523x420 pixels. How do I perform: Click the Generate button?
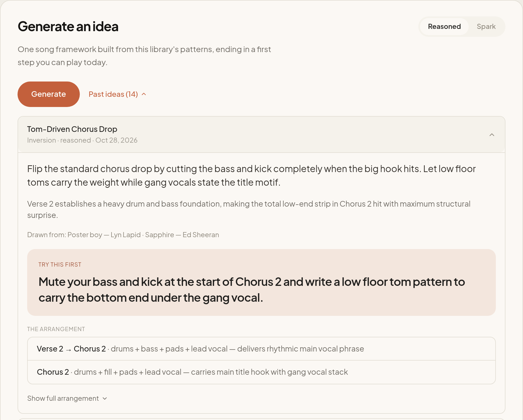(x=49, y=94)
